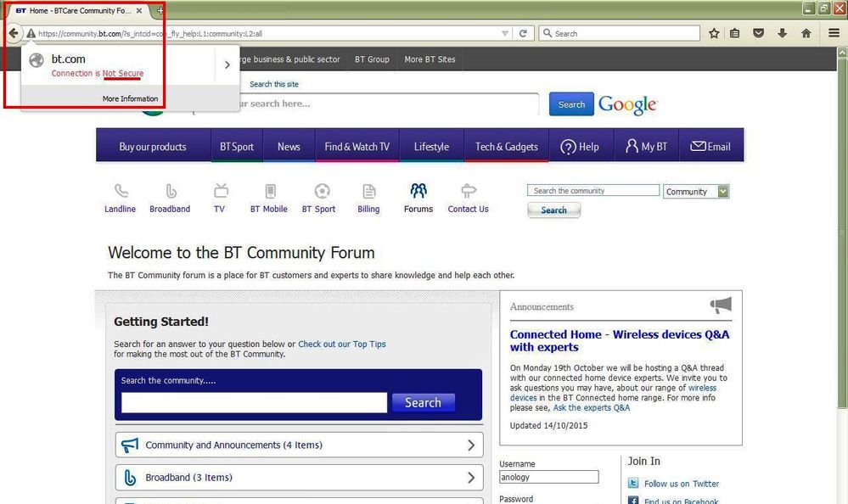Click the TV icon
Screen dimensions: 848x504
pyautogui.click(x=221, y=190)
